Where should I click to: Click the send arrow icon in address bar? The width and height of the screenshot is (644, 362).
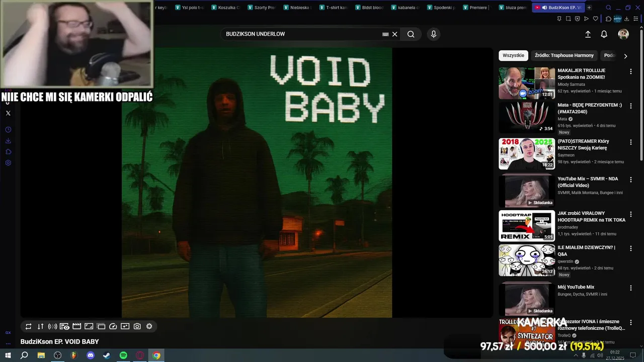click(586, 19)
